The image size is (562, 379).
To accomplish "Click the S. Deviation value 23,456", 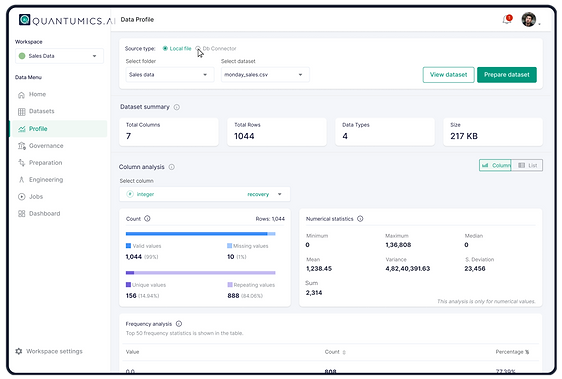I will pyautogui.click(x=475, y=269).
